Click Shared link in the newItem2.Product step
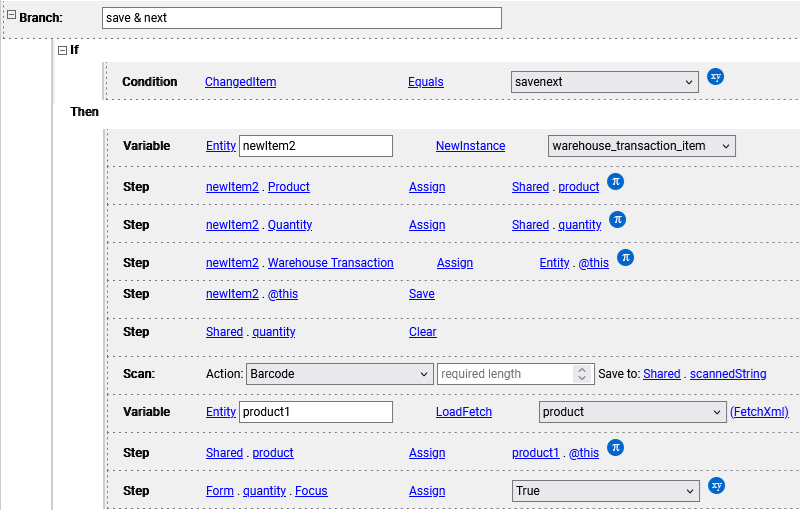The image size is (800, 510). [530, 187]
